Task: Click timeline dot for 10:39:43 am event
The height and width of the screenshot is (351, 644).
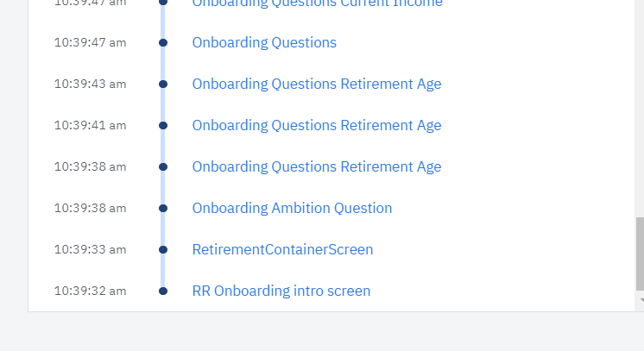Action: pyautogui.click(x=163, y=84)
